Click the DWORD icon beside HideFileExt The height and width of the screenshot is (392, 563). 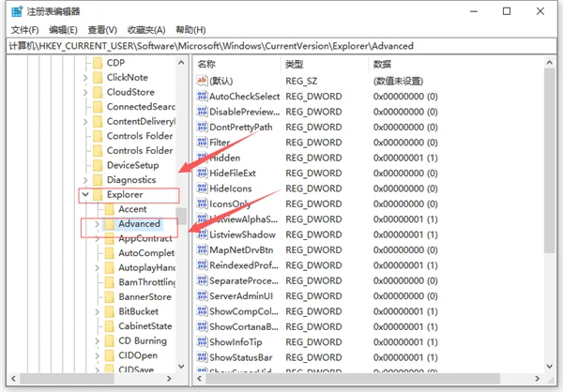[x=201, y=173]
